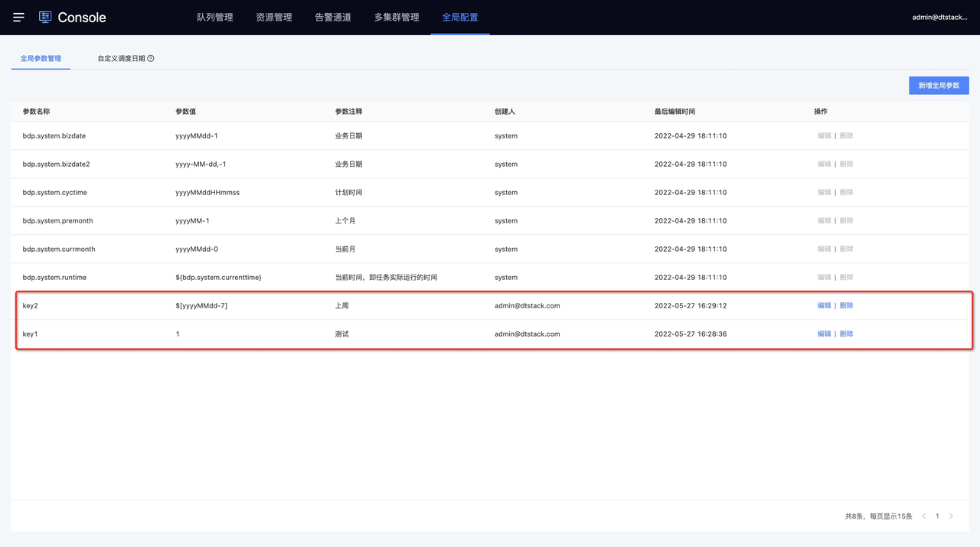Click the 创建人 column header
980x547 pixels.
tap(505, 112)
